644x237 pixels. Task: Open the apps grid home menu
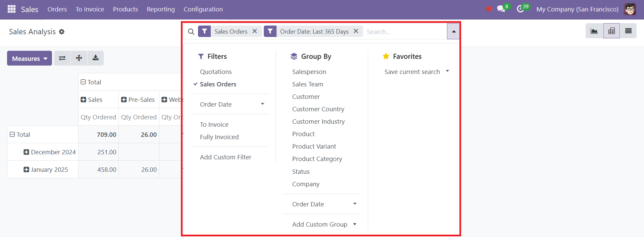click(11, 9)
